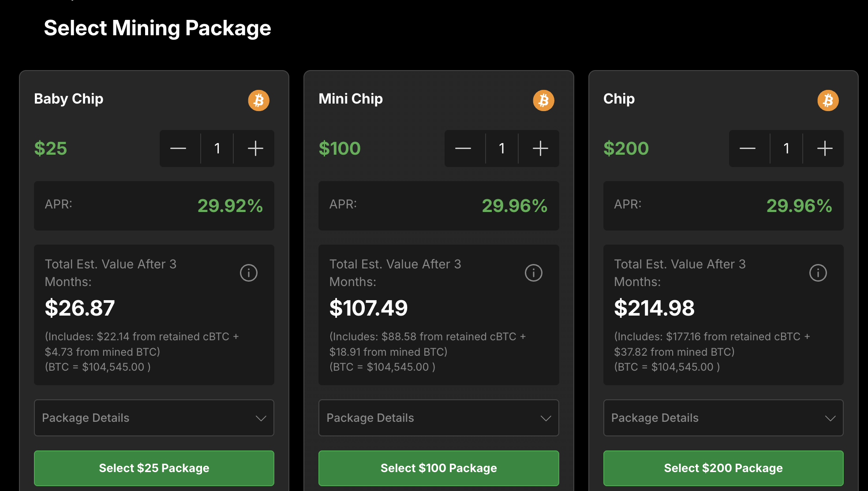Increase Baby Chip quantity with plus
868x491 pixels.
255,149
